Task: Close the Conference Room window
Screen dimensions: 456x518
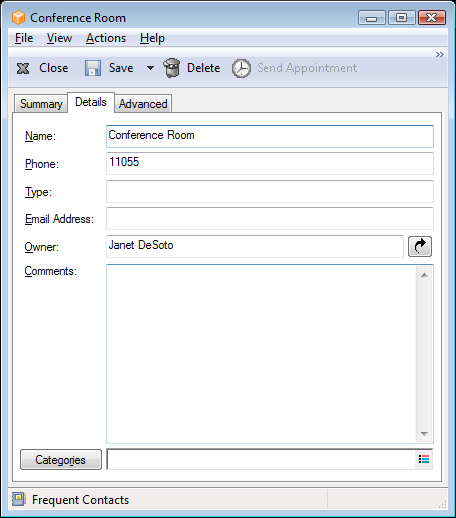Action: pyautogui.click(x=432, y=18)
